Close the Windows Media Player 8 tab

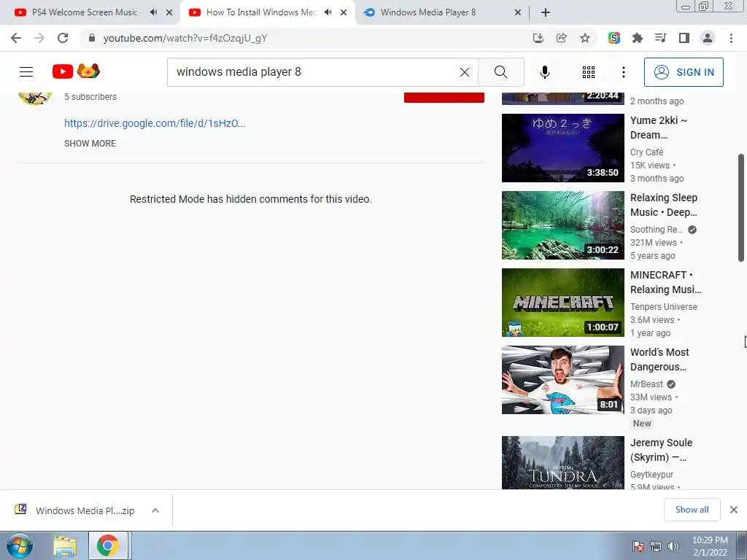tap(518, 12)
